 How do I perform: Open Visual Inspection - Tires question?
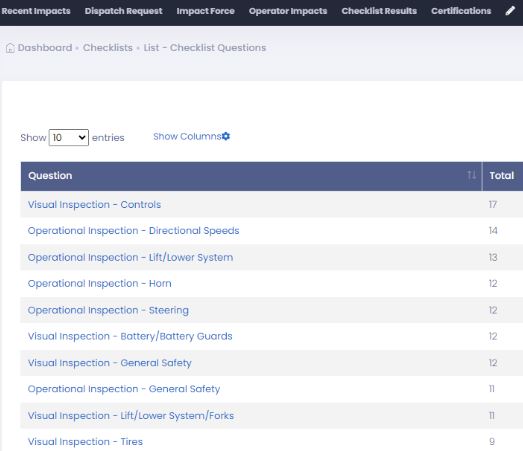coord(85,442)
